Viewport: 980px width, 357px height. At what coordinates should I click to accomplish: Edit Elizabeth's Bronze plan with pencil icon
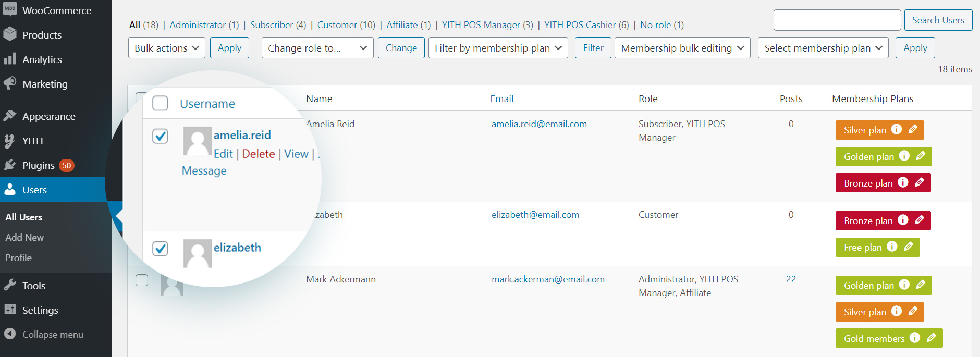point(920,220)
